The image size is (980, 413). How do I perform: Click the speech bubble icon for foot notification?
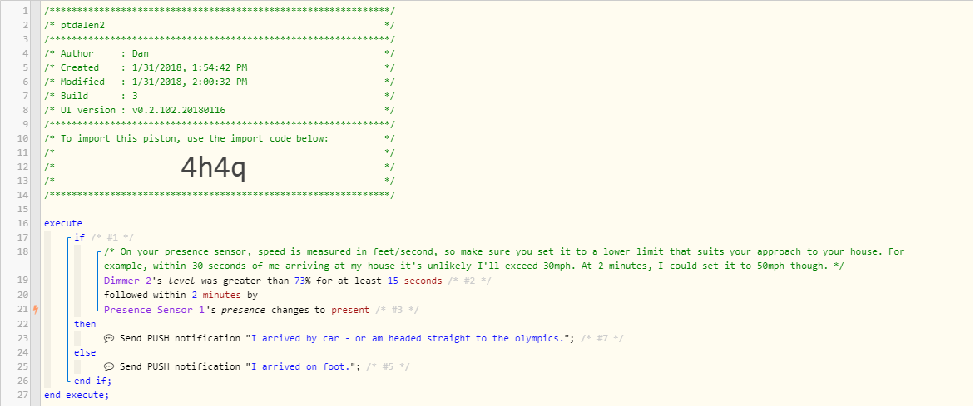point(109,366)
